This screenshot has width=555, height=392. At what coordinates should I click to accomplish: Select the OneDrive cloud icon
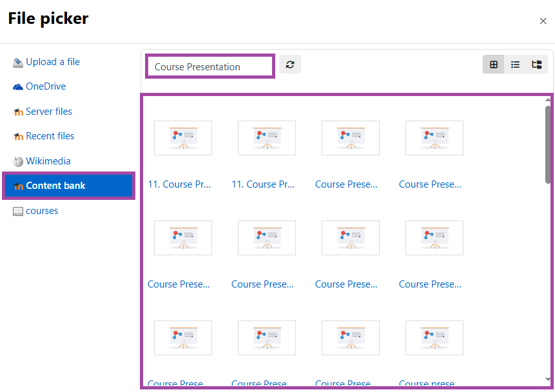point(17,87)
